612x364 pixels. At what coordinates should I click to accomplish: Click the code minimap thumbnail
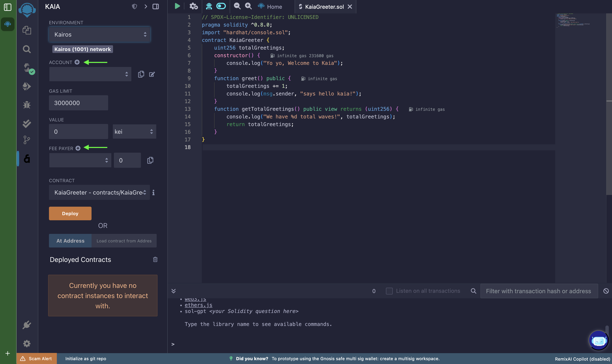coord(573,21)
